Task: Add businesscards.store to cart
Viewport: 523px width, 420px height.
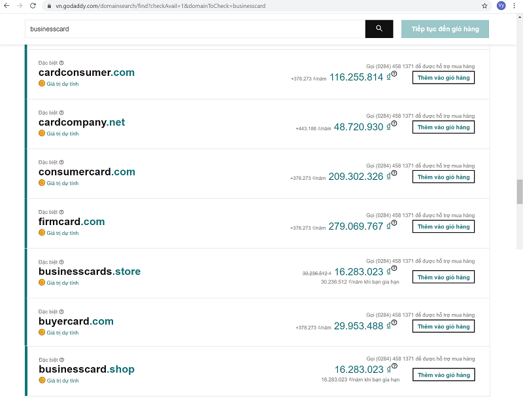Action: click(443, 277)
